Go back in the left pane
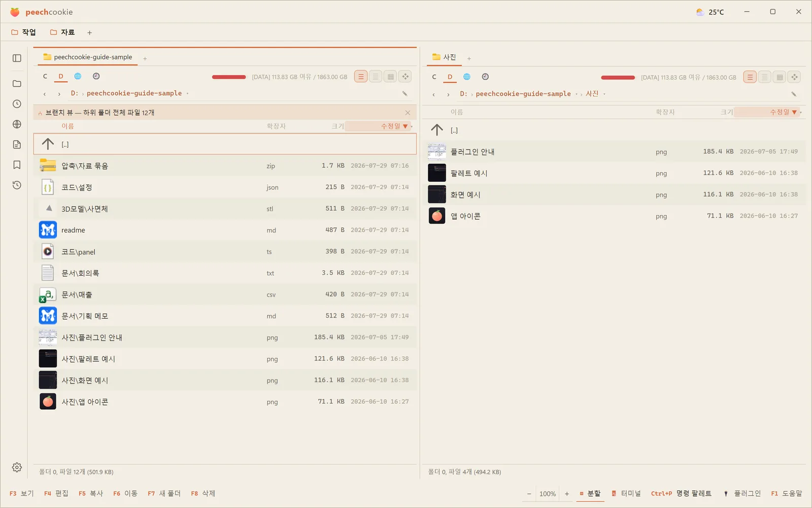 [x=45, y=93]
